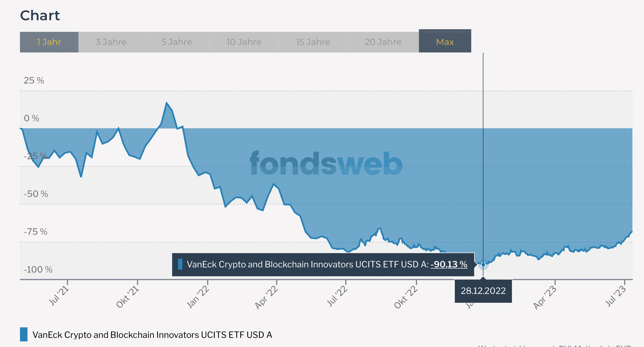Choose the 10 Jahre range tab
The height and width of the screenshot is (347, 644).
click(244, 42)
